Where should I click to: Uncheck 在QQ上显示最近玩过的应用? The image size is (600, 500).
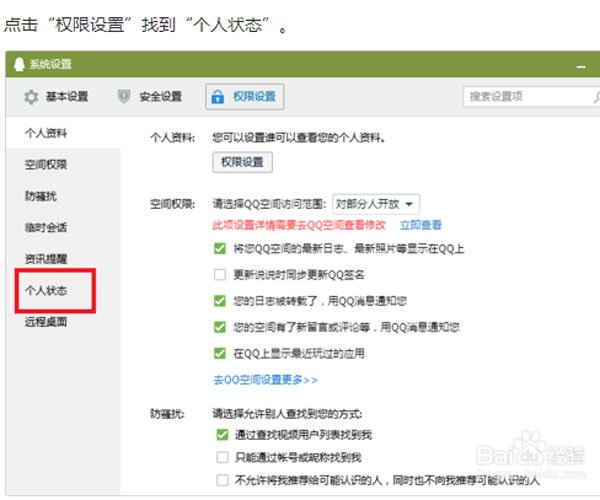point(220,353)
